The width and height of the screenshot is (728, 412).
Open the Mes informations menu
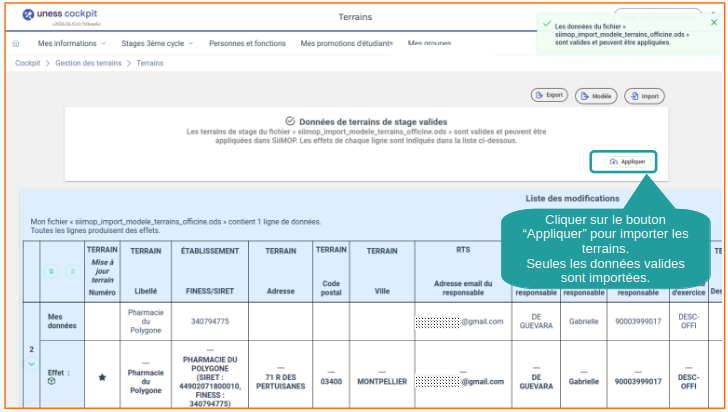coord(72,43)
